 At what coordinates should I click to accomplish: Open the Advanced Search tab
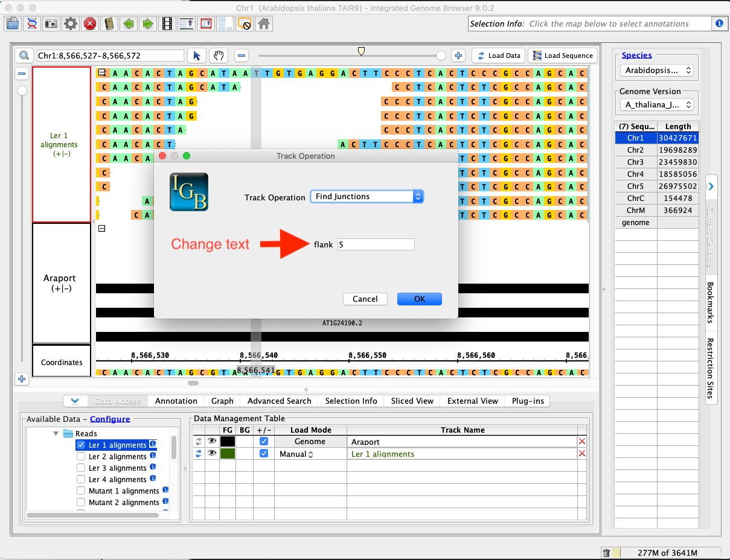click(x=279, y=401)
